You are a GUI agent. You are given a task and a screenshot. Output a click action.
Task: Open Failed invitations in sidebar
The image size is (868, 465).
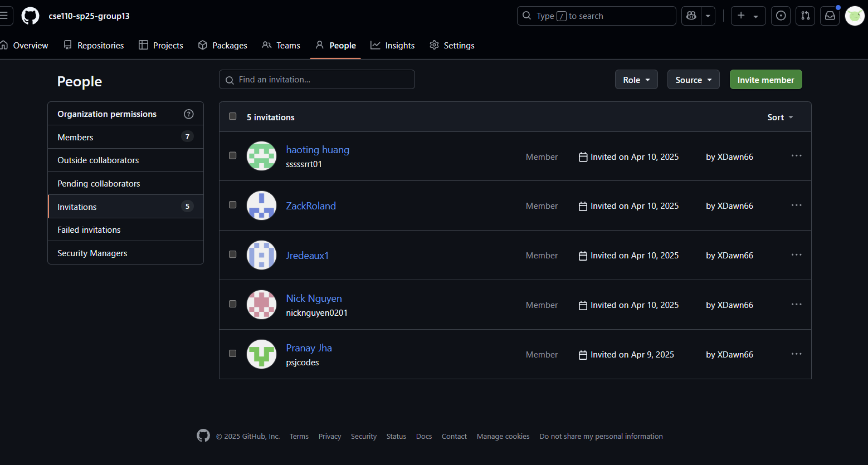click(x=126, y=229)
